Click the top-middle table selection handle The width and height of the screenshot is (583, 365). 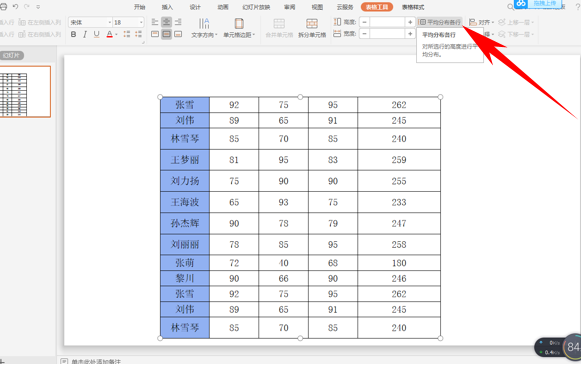[x=300, y=97]
